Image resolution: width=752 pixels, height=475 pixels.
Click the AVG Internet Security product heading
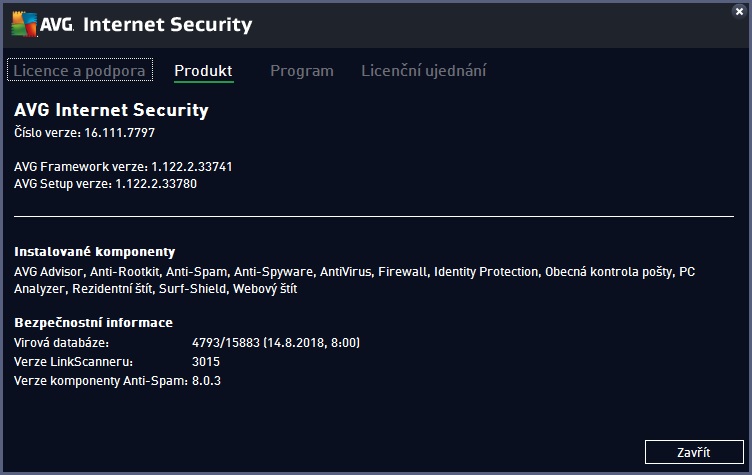(111, 110)
